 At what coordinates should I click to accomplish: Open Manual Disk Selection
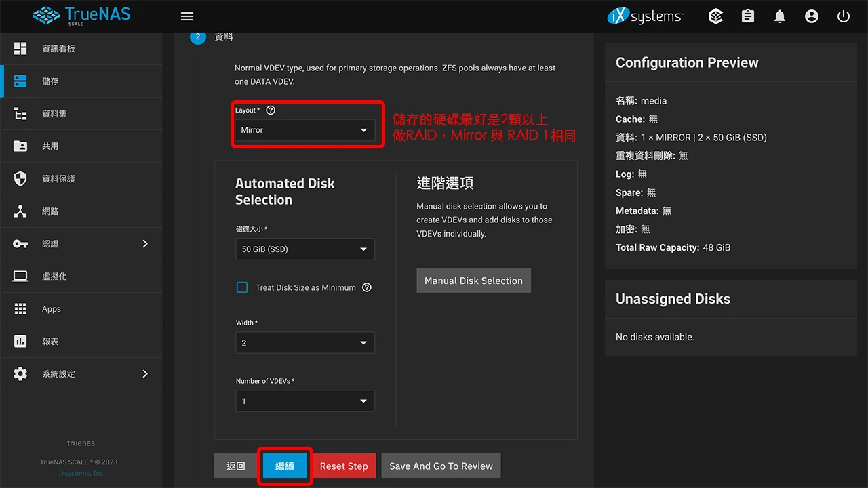pyautogui.click(x=473, y=280)
